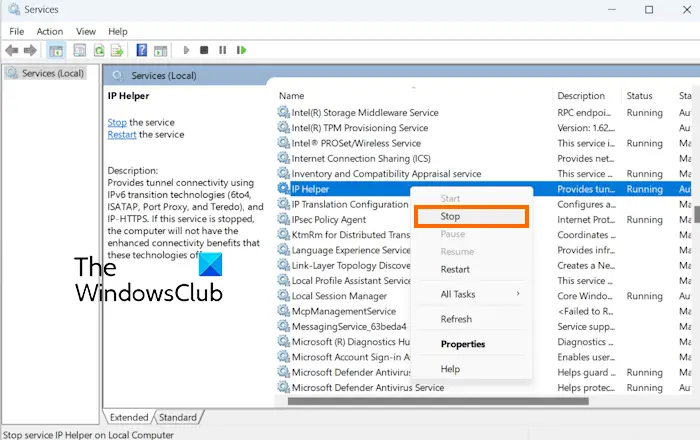Open the blue Help toolbar icon

pyautogui.click(x=142, y=50)
